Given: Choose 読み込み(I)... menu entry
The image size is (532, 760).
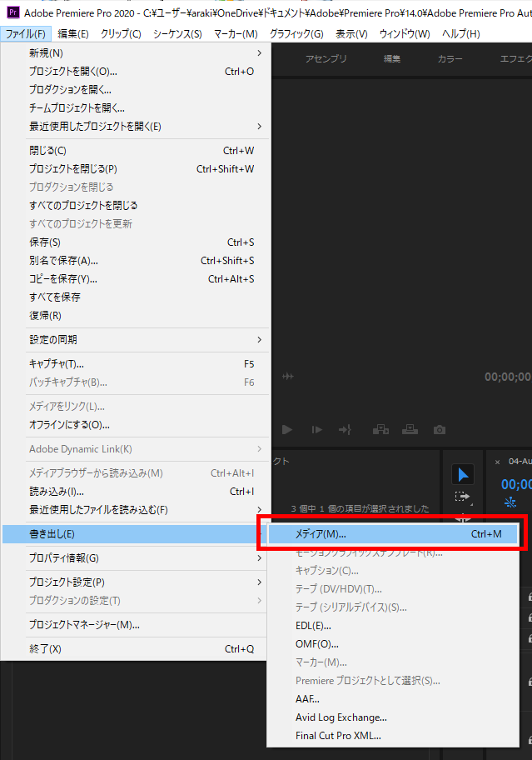Looking at the screenshot, I should click(x=135, y=492).
